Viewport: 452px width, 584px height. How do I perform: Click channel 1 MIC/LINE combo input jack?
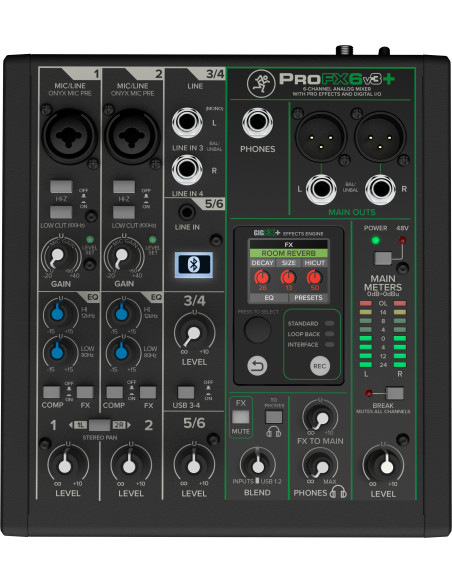pos(70,136)
